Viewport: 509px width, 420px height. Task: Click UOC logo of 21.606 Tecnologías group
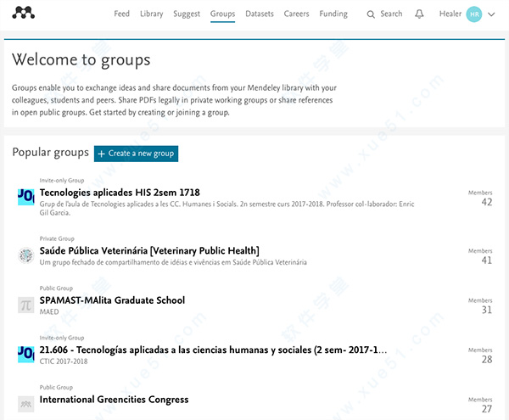[26, 355]
